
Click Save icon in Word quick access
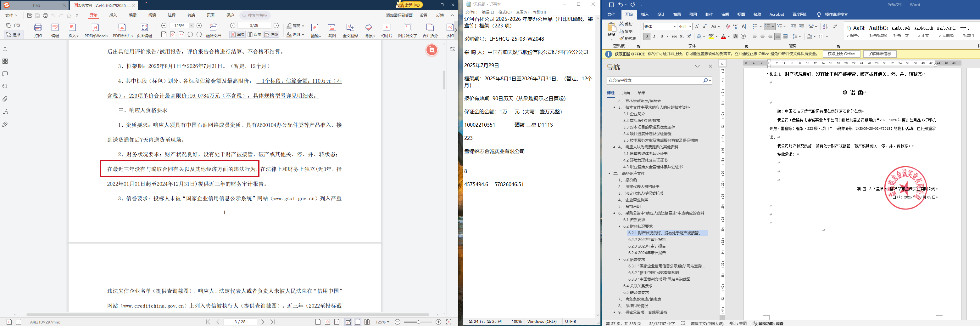click(611, 5)
